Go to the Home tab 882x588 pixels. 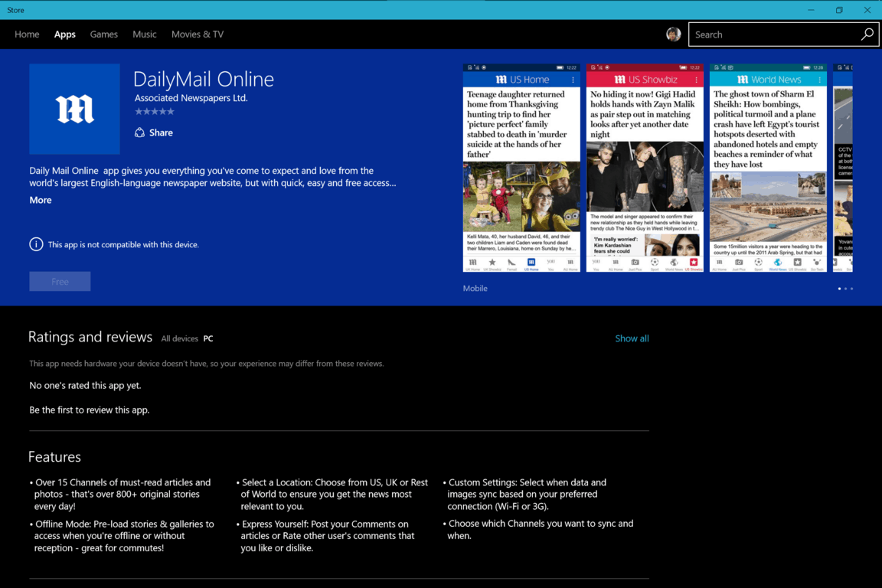pos(27,34)
